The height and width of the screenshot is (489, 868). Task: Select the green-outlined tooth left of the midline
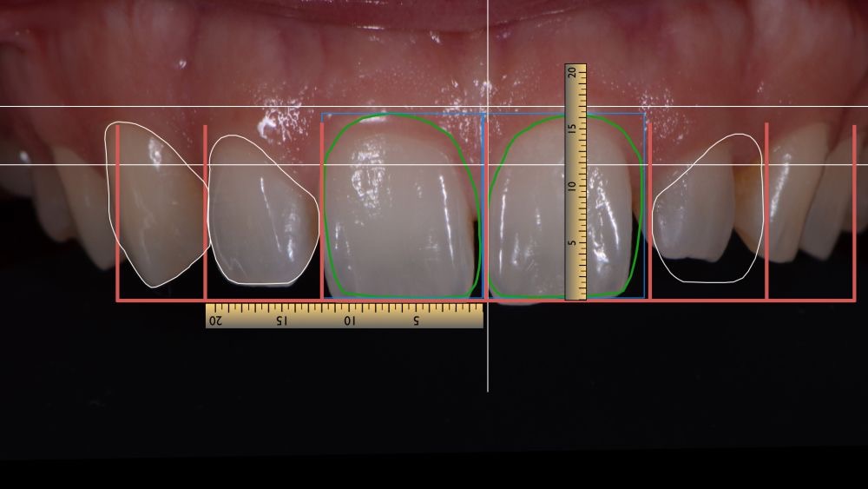401,208
